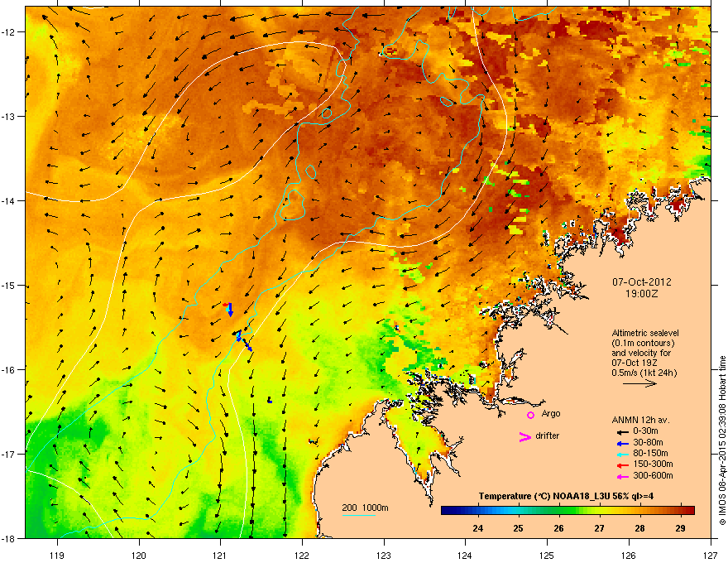The height and width of the screenshot is (563, 728).
Task: Click the '300-600m' depth label
Action: 653,475
